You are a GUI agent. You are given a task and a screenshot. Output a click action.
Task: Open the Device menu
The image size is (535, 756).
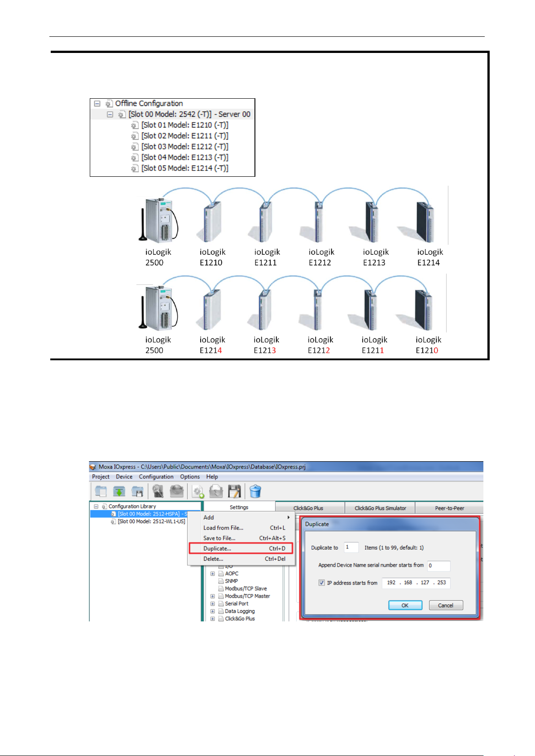(124, 476)
